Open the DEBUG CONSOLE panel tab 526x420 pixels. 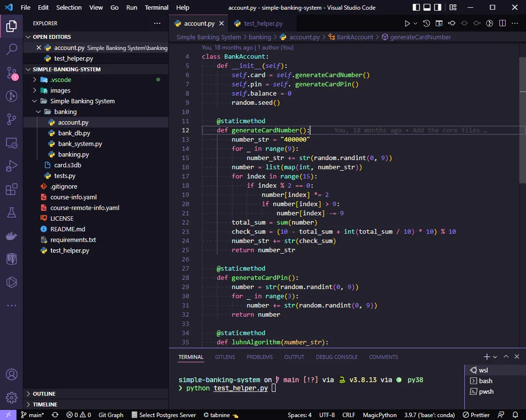tap(337, 357)
